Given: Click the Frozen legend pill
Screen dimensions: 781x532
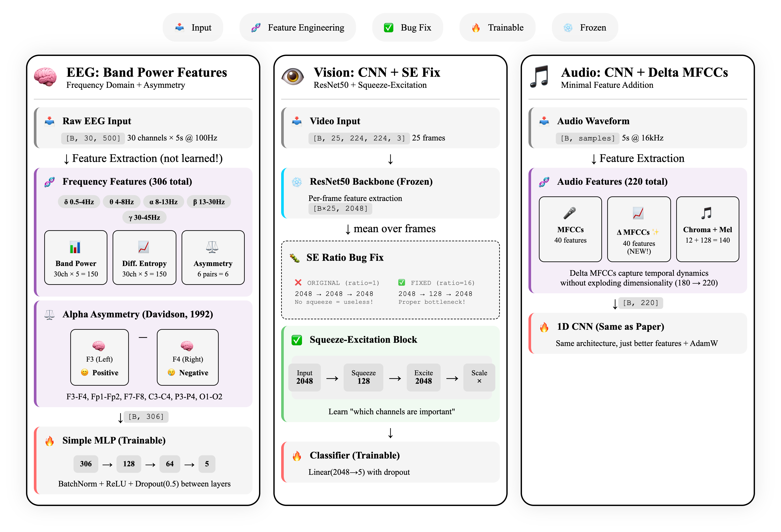Looking at the screenshot, I should pyautogui.click(x=584, y=28).
